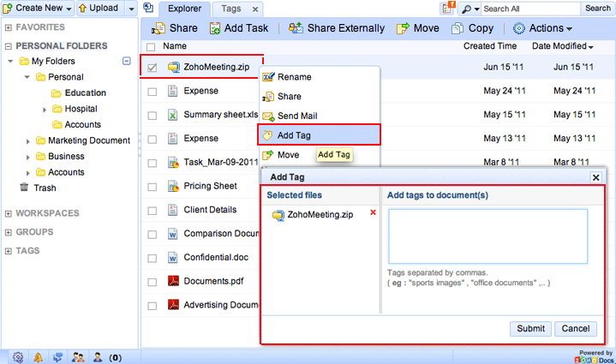Click the Search button

point(597,9)
